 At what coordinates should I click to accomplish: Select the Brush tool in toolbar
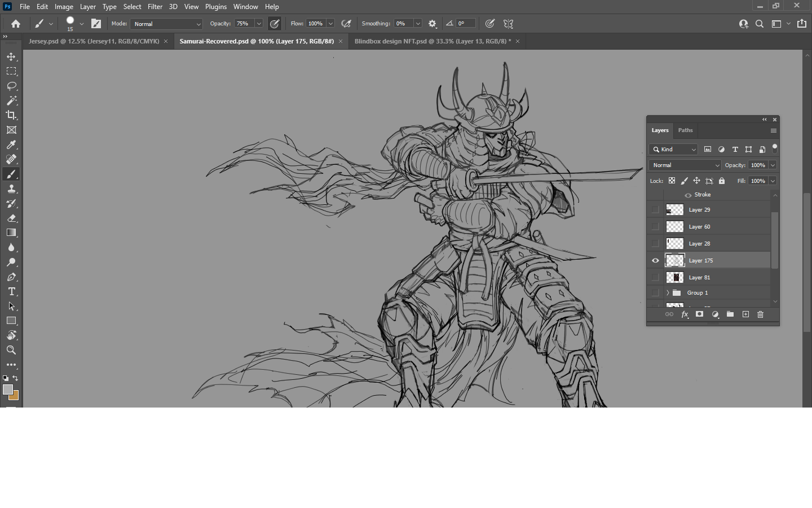pos(11,174)
